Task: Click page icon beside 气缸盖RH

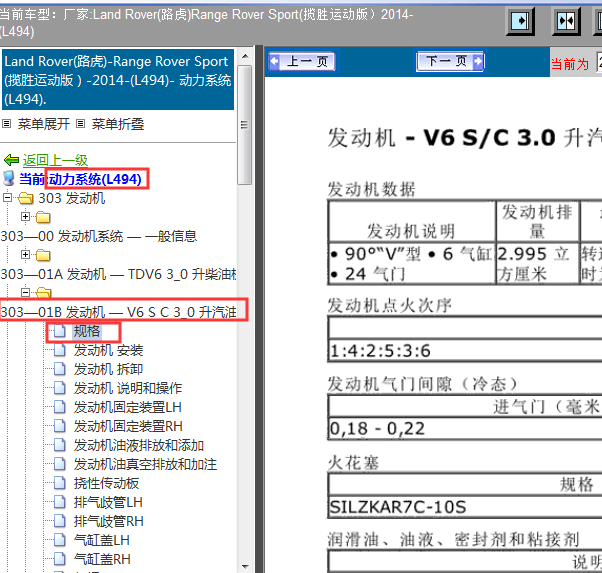Action: click(x=60, y=559)
